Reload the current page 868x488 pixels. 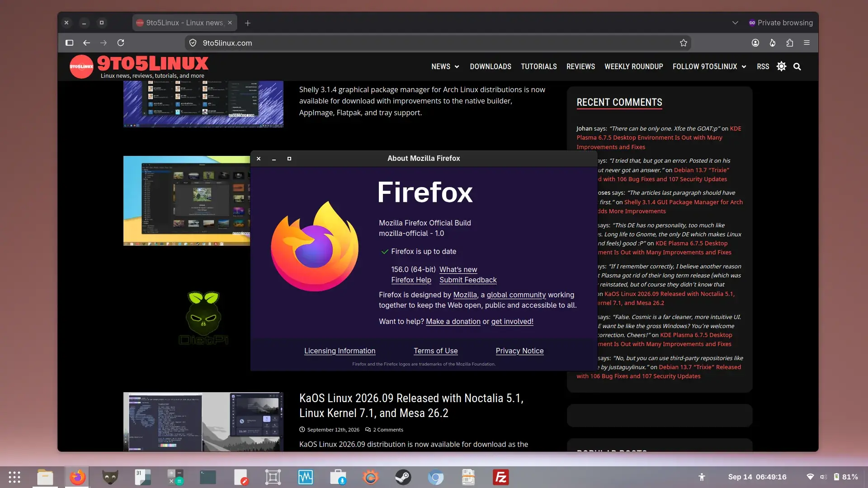click(x=121, y=43)
